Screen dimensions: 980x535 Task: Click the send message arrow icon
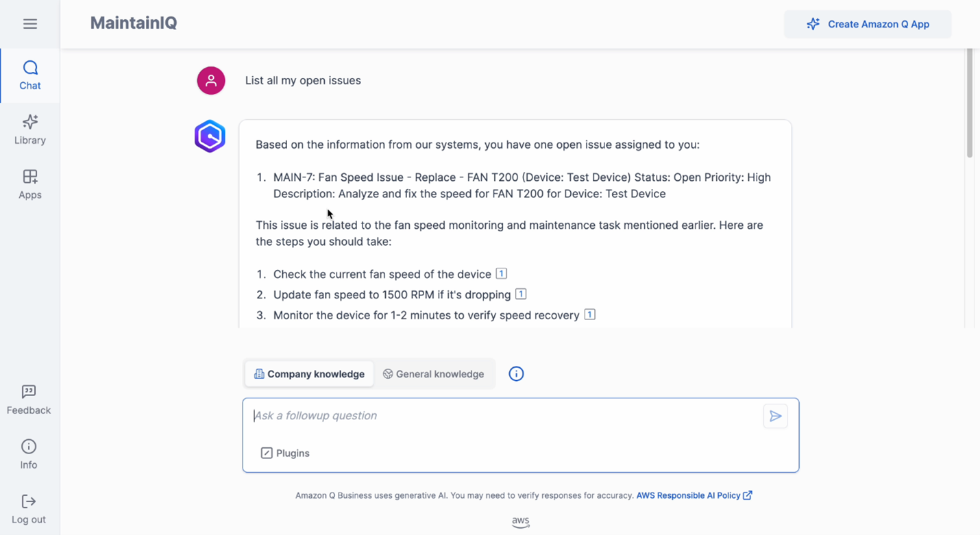click(775, 416)
